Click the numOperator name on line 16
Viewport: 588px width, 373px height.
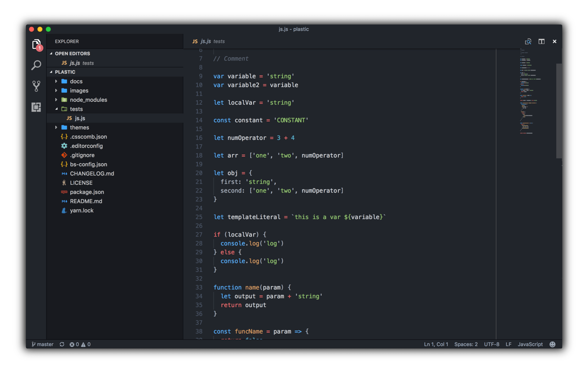(247, 138)
